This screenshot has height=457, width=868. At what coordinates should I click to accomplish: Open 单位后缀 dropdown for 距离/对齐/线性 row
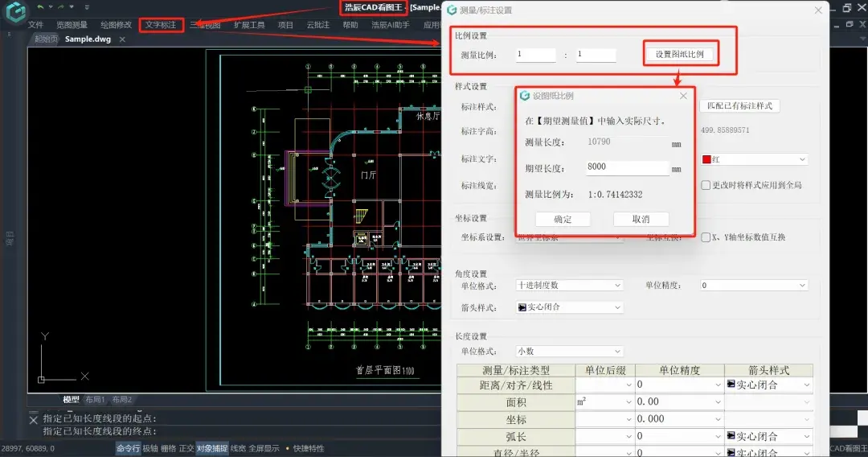pos(605,385)
